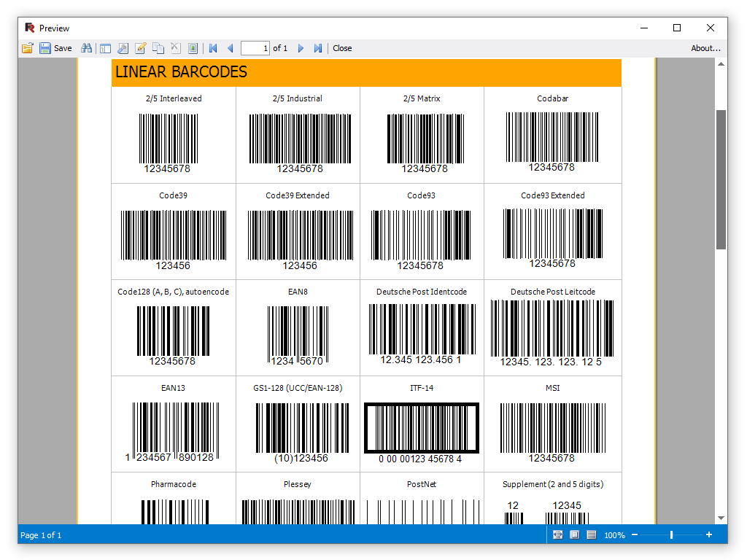Go to the last page

pos(317,48)
